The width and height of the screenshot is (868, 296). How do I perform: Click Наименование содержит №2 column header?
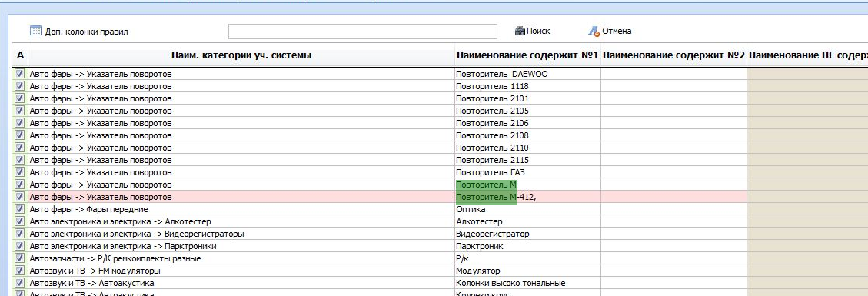pos(673,55)
